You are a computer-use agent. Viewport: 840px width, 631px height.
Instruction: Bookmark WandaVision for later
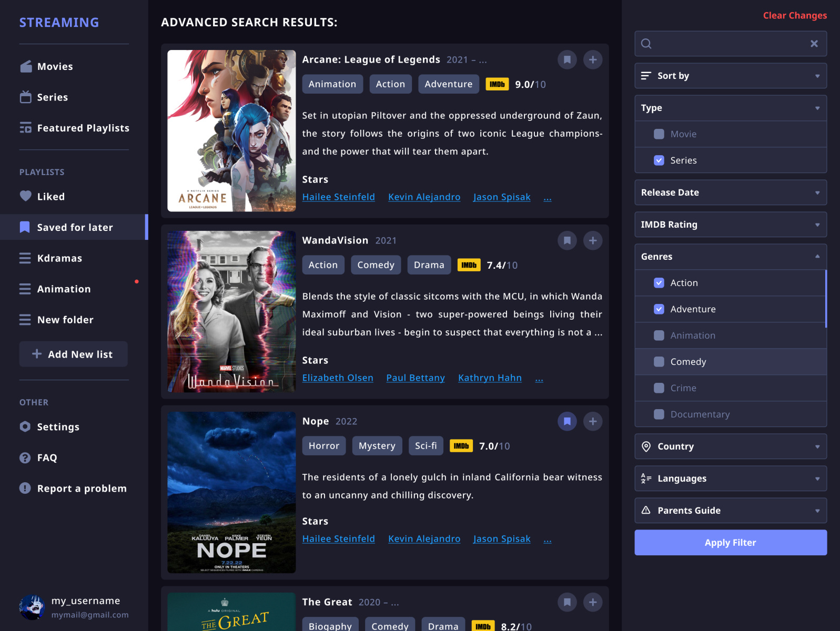(567, 240)
